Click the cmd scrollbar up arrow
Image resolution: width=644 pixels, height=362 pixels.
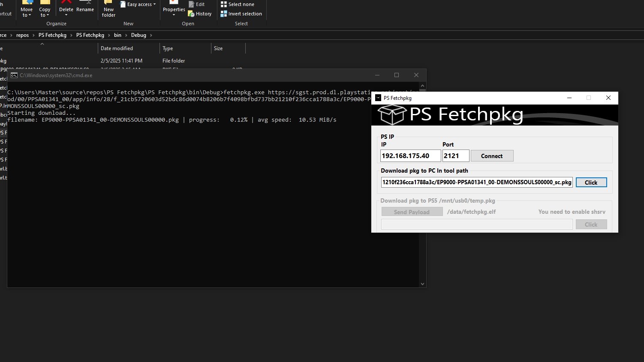(422, 86)
